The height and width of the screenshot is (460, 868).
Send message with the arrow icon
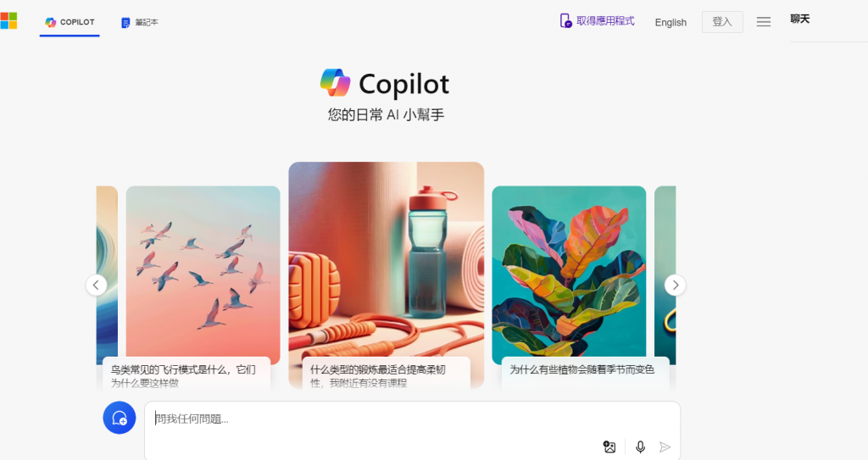click(665, 446)
